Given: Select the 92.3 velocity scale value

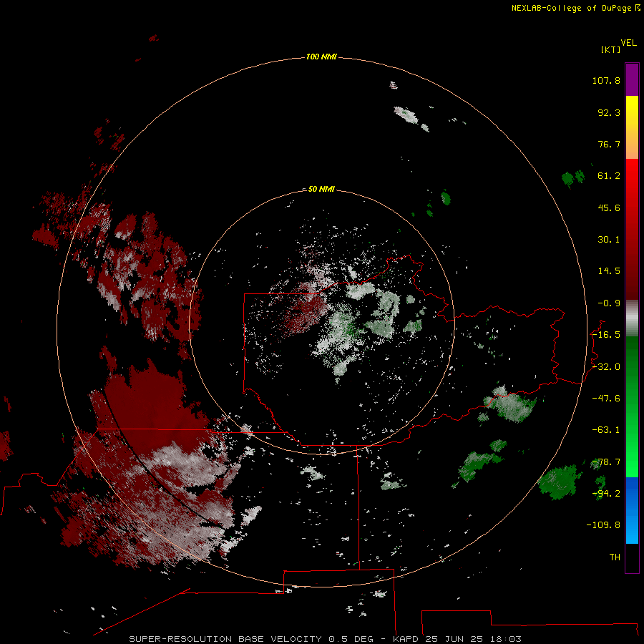Looking at the screenshot, I should [609, 112].
